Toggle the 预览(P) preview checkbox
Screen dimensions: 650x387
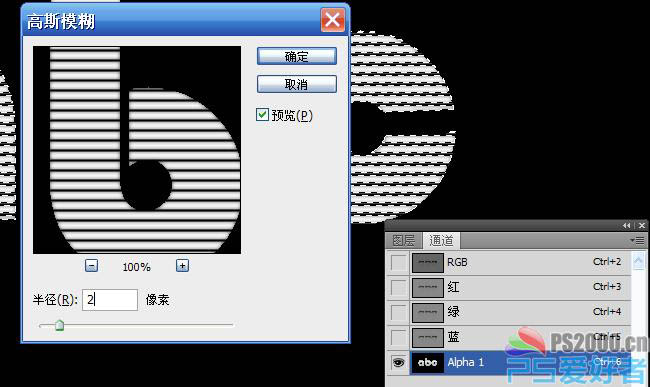coord(262,114)
